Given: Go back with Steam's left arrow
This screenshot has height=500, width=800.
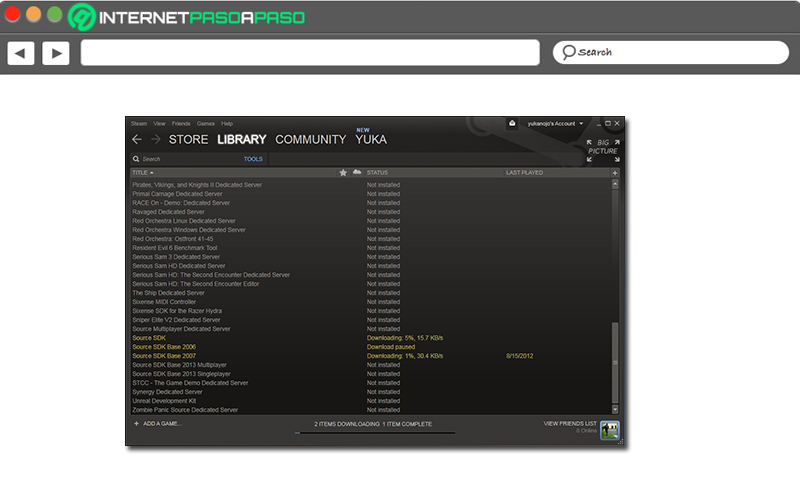Looking at the screenshot, I should pyautogui.click(x=137, y=139).
